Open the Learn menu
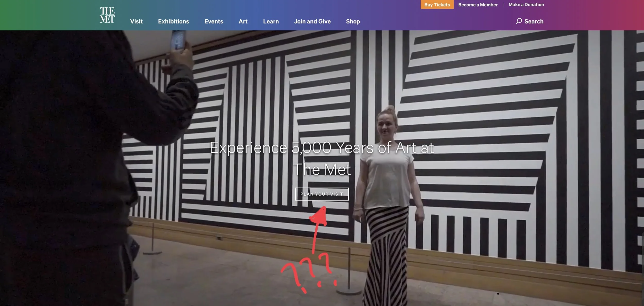Screen dimensions: 644x306 [271, 21]
